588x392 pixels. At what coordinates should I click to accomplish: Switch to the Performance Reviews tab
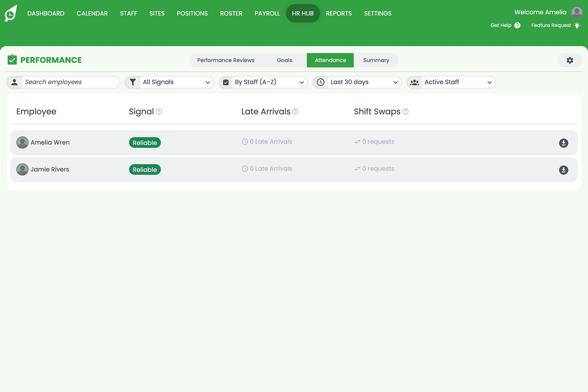point(226,60)
